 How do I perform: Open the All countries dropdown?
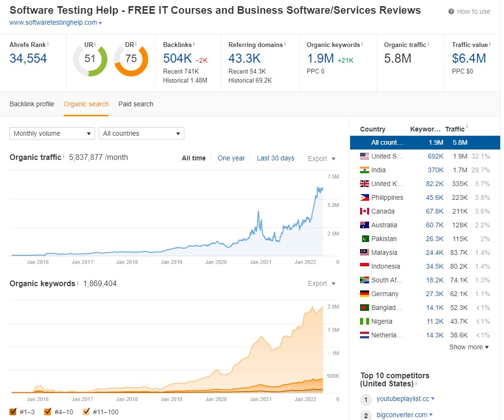pos(141,133)
